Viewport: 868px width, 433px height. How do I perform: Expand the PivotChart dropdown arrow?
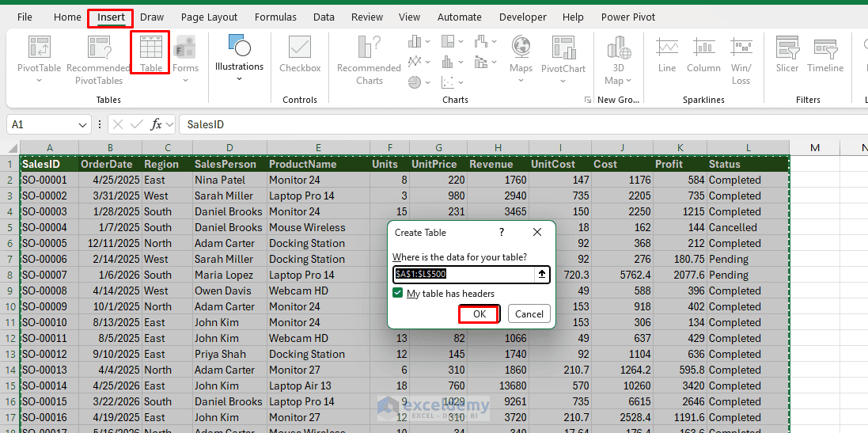(x=563, y=80)
